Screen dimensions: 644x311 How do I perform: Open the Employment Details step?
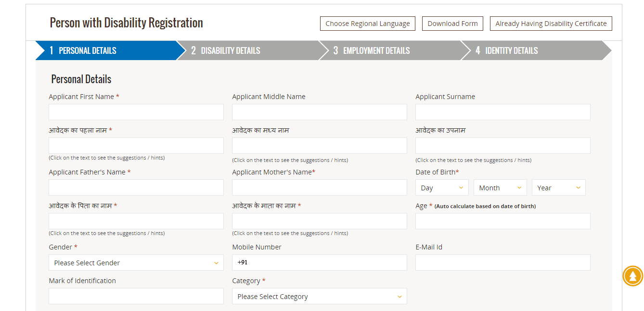(376, 50)
